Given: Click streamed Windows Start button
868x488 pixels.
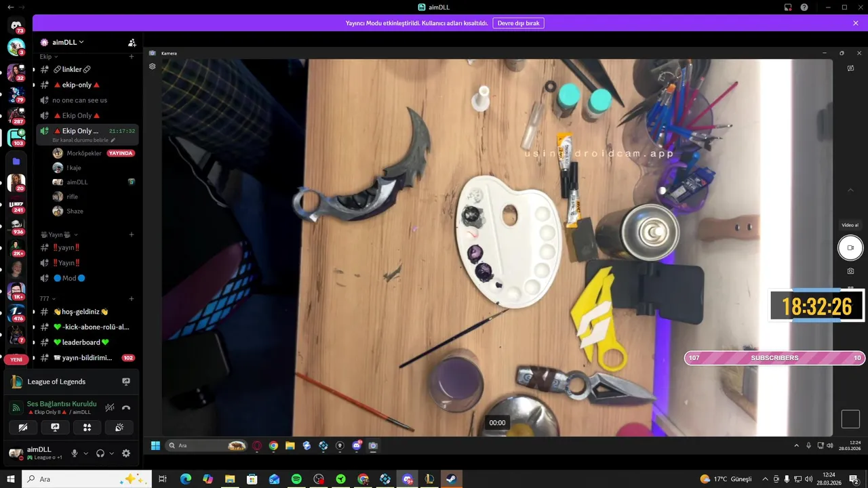Looking at the screenshot, I should pos(155,445).
